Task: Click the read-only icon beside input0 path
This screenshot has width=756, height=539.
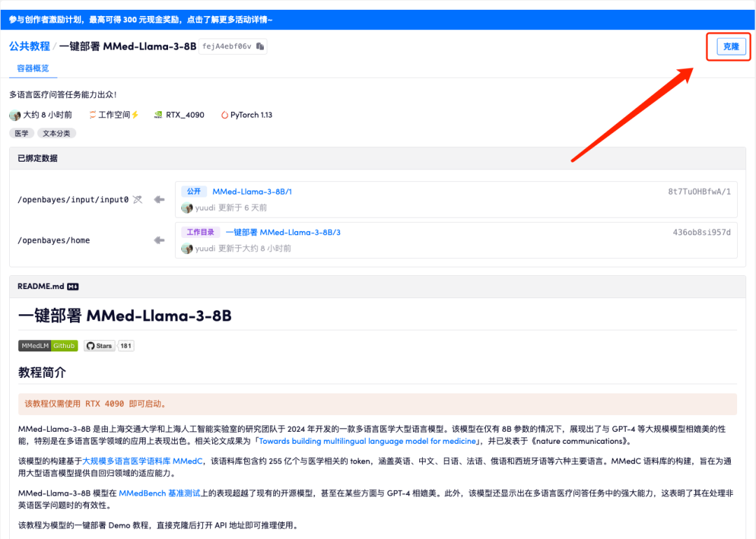Action: tap(137, 199)
